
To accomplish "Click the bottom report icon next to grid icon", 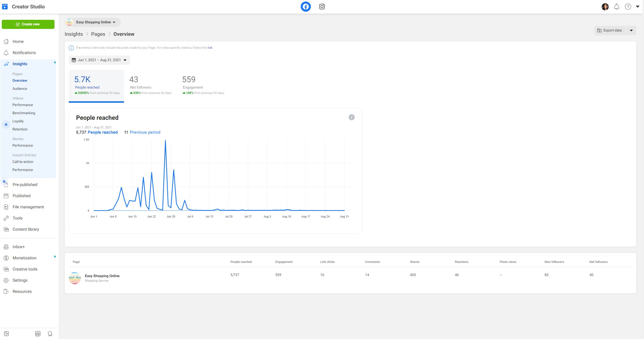I will pyautogui.click(x=50, y=334).
